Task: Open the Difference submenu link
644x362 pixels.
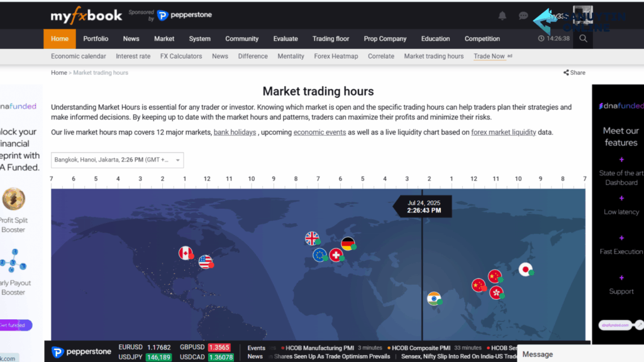Action: (x=253, y=56)
